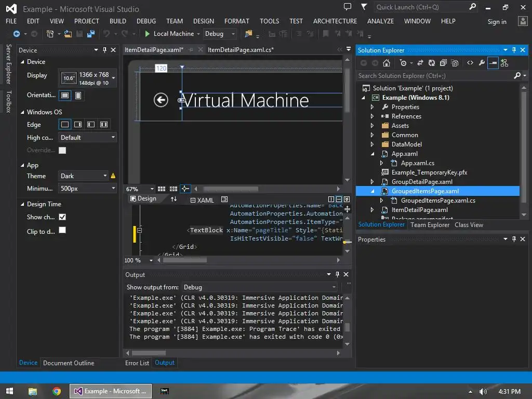Open the DEBUG menu
The height and width of the screenshot is (399, 532).
(x=146, y=21)
